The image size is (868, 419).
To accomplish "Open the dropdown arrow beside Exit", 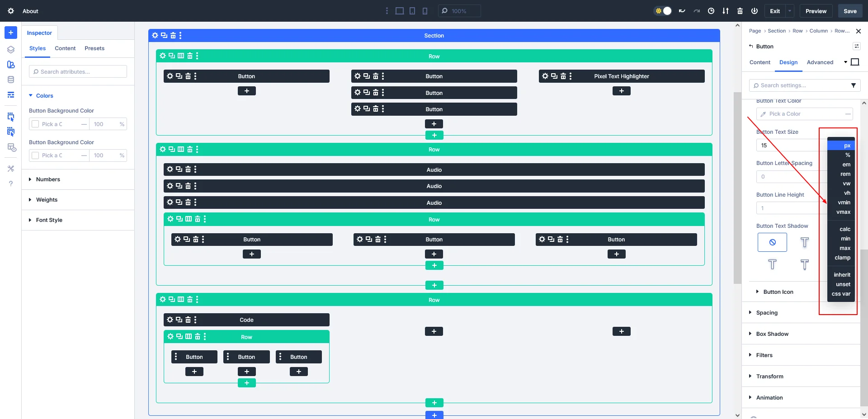I will (x=789, y=11).
